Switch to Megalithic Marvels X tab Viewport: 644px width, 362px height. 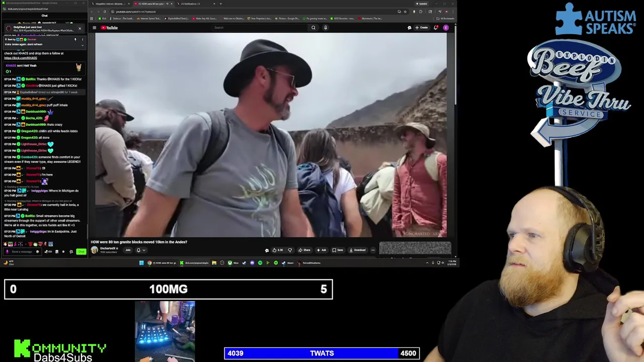click(x=110, y=4)
